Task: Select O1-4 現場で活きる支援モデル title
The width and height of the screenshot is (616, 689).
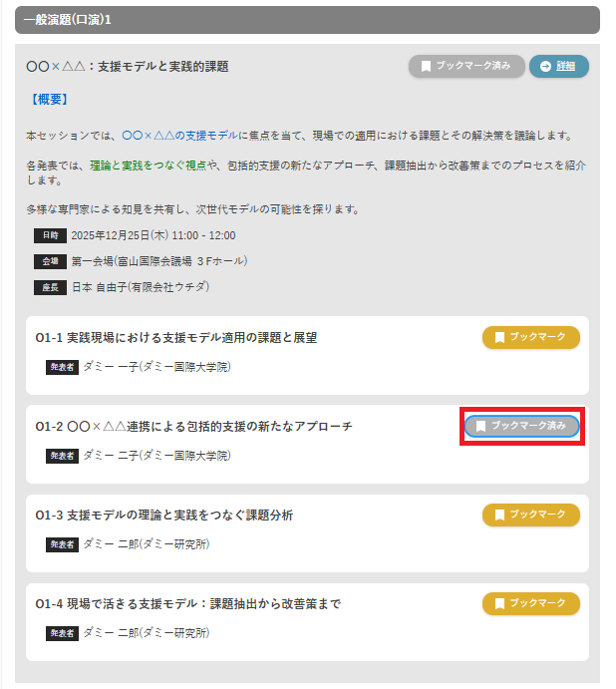Action: coord(187,604)
